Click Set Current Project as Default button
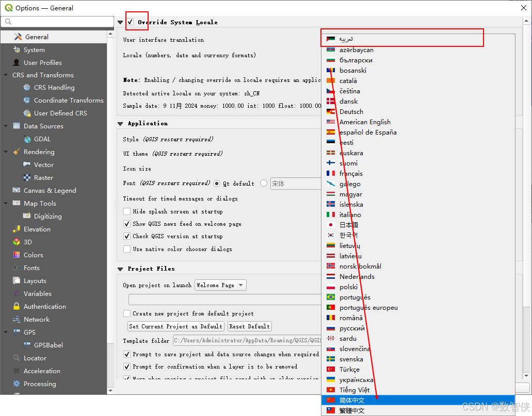The height and width of the screenshot is (416, 532). pyautogui.click(x=176, y=326)
